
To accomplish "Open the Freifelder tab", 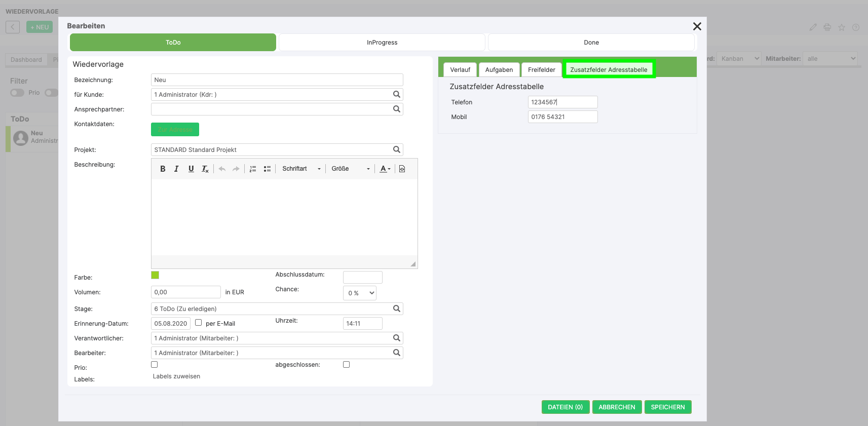I will tap(541, 70).
